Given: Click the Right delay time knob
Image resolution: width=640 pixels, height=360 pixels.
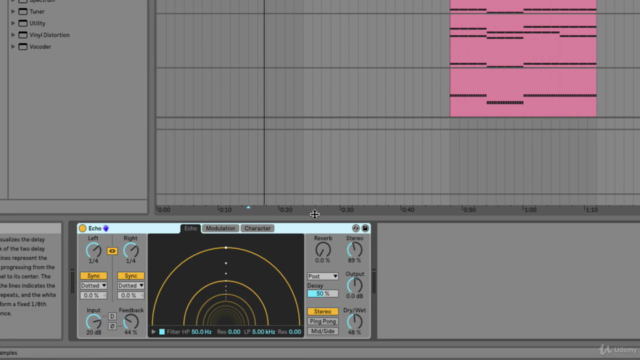Looking at the screenshot, I should coord(131,250).
